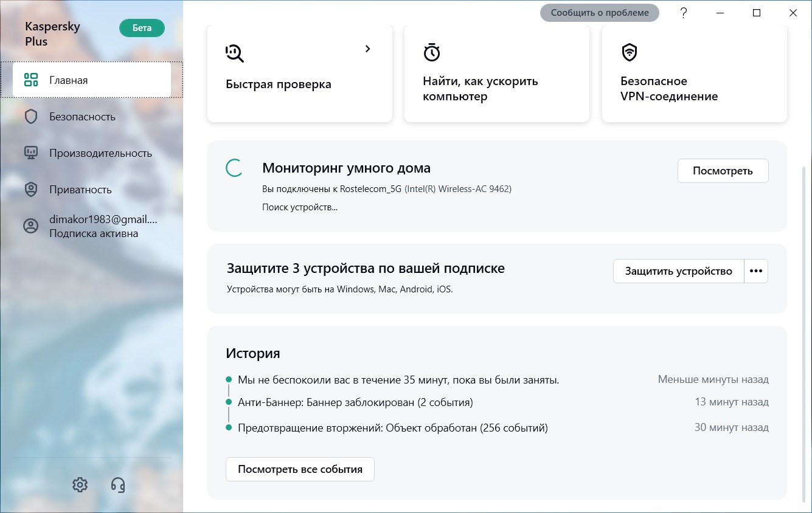Image resolution: width=812 pixels, height=513 pixels.
Task: Click the История heading
Action: (x=253, y=353)
